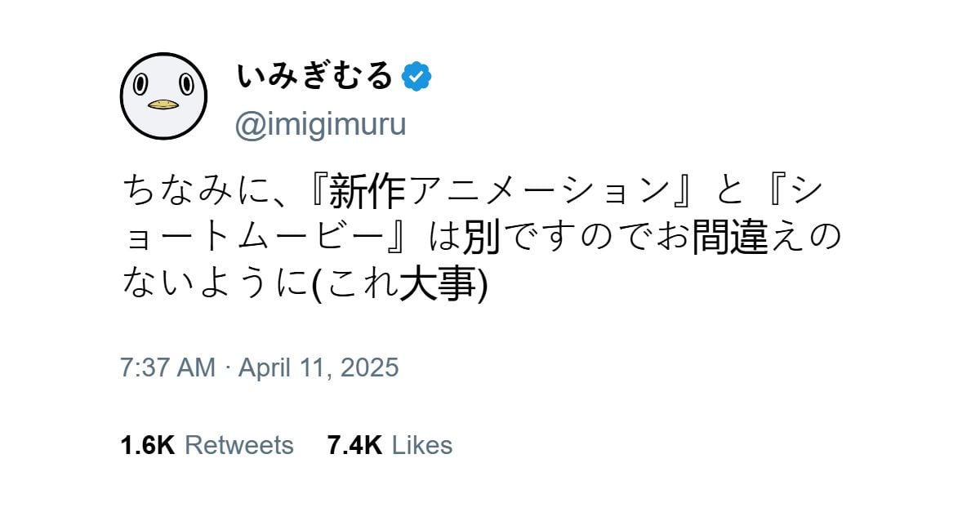
Task: Click the penguin avatar's left eye
Action: click(141, 83)
